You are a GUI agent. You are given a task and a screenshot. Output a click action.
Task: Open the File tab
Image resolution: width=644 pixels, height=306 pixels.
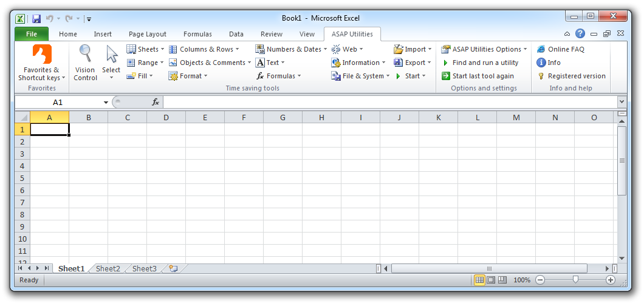click(x=32, y=34)
